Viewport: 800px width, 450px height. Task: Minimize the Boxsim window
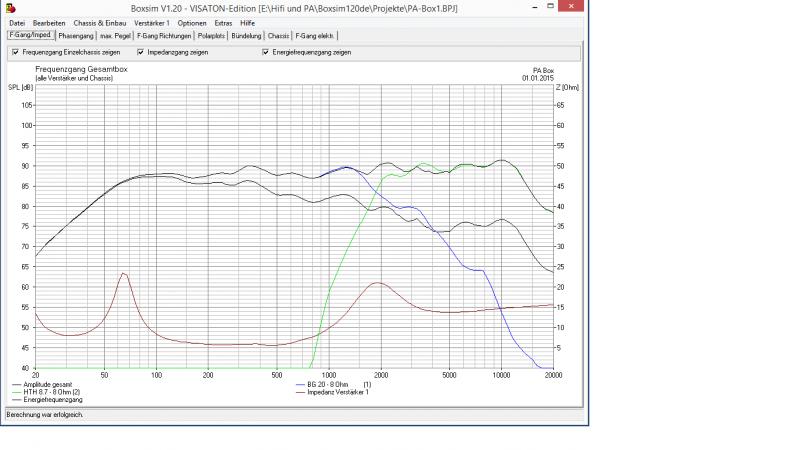pos(535,7)
